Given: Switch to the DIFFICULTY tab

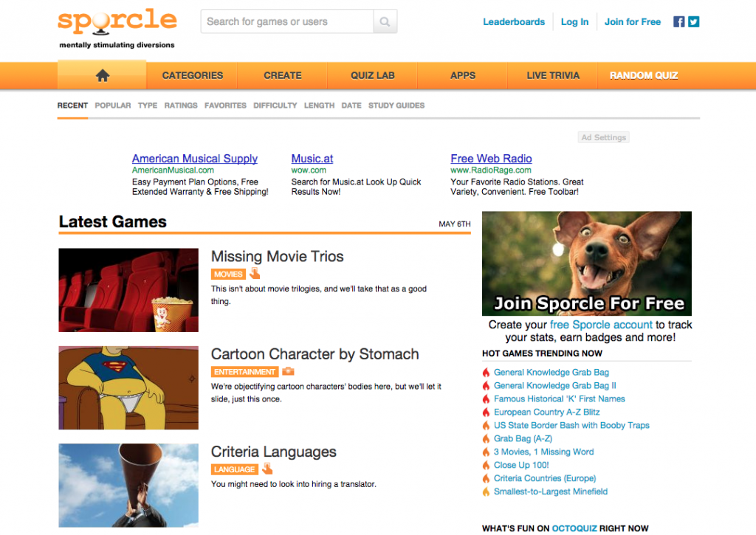Looking at the screenshot, I should 275,106.
